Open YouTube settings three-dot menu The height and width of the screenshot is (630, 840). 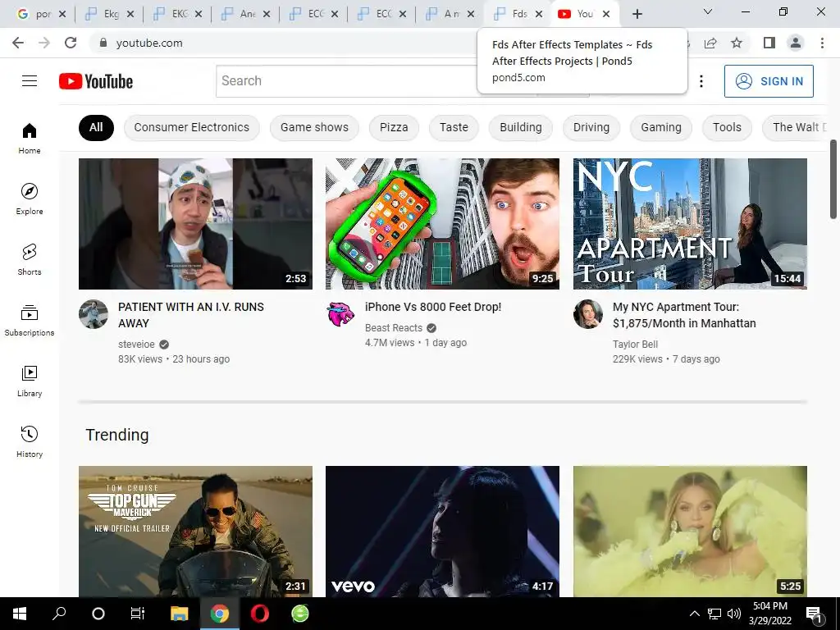701,81
